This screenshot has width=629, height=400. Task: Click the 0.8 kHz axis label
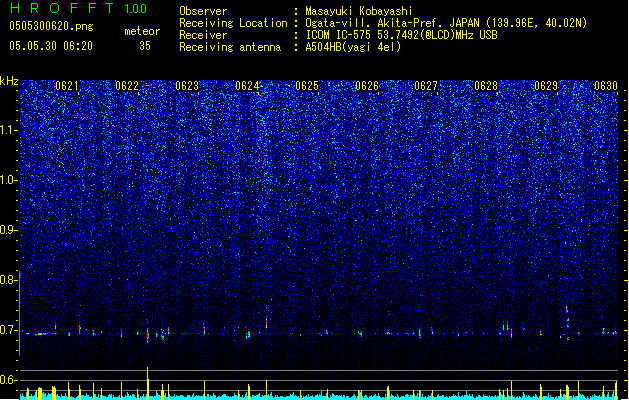(9, 280)
